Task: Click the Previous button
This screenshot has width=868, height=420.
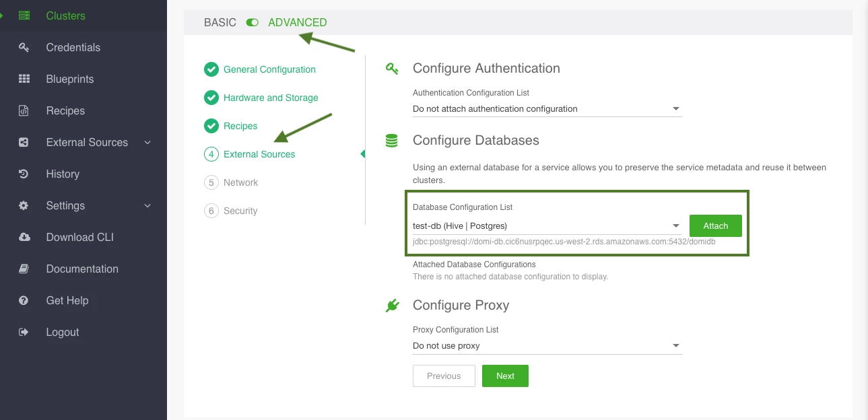Action: (444, 376)
